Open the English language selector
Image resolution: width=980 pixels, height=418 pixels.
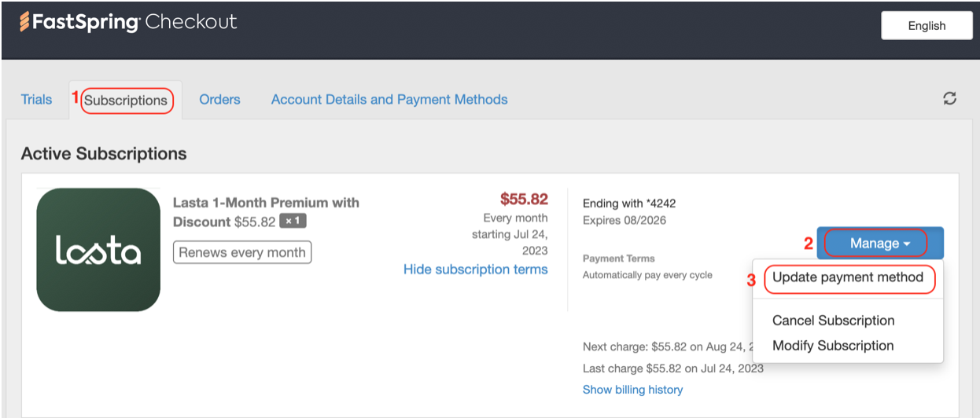(x=927, y=26)
